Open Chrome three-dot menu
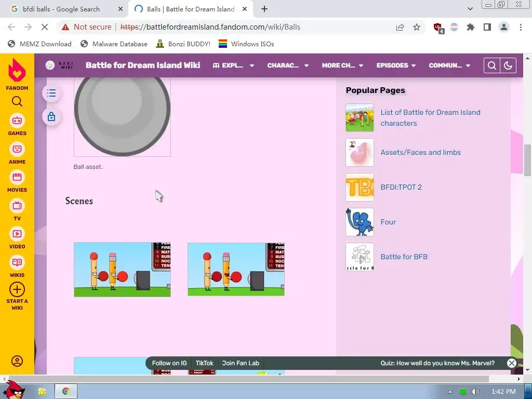Screen dimensions: 532x399 tap(521, 27)
